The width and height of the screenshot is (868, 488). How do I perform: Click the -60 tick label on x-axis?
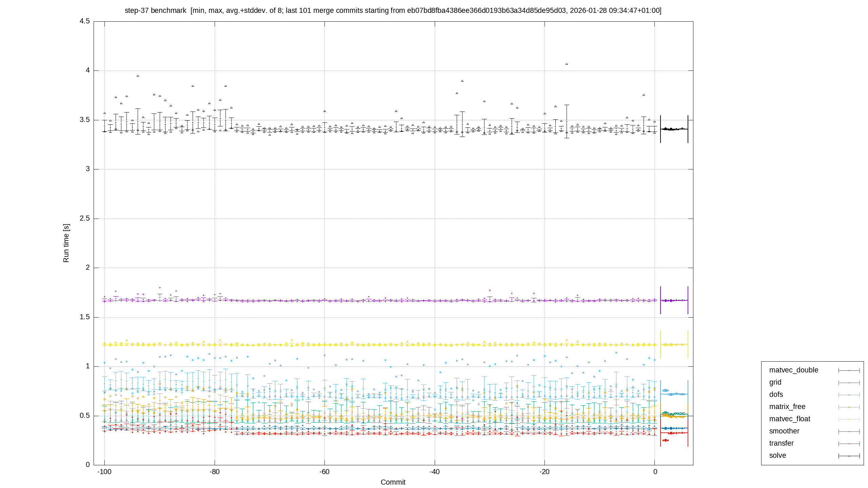click(x=324, y=472)
